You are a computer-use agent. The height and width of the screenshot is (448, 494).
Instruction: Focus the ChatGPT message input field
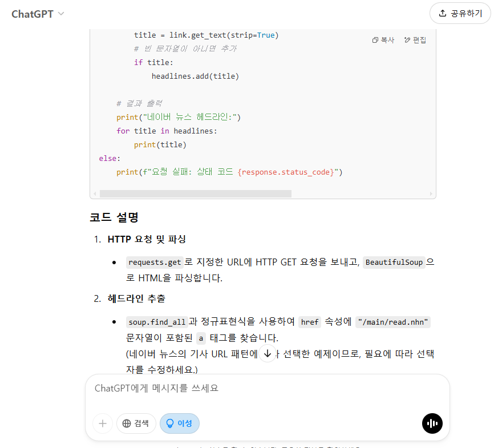[267, 389]
